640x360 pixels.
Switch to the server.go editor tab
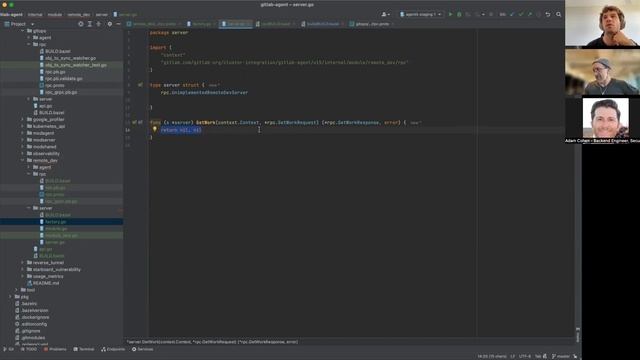point(235,24)
